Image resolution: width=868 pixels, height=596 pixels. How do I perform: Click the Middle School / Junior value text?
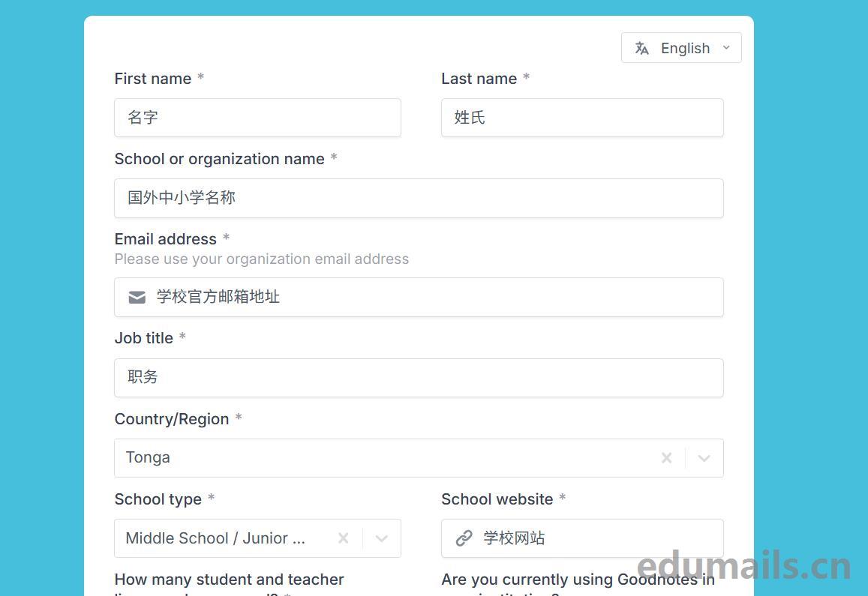[215, 538]
